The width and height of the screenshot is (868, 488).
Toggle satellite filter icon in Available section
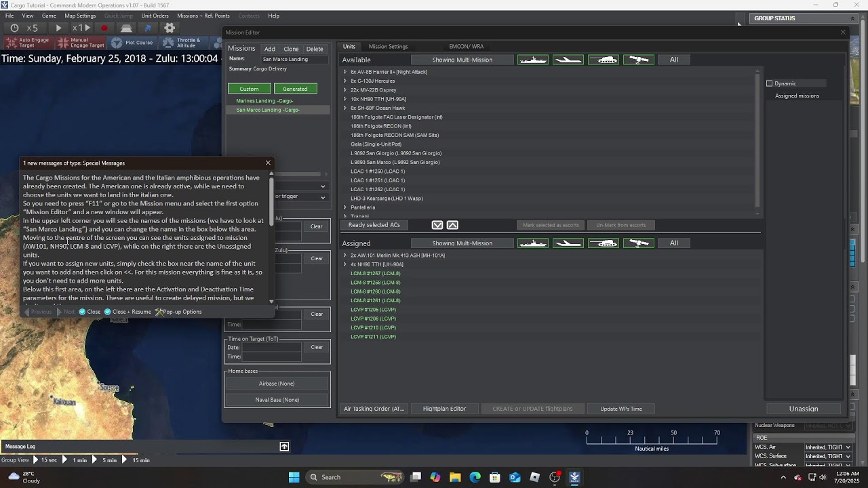[638, 60]
